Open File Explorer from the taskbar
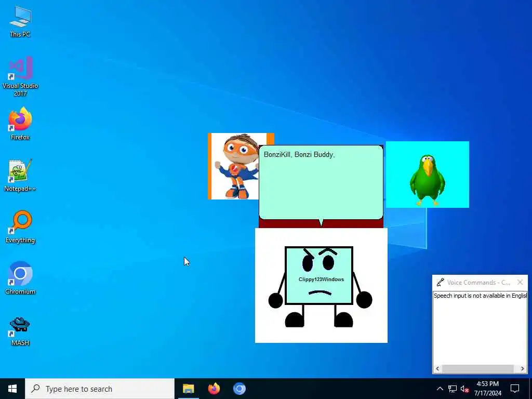Image resolution: width=532 pixels, height=399 pixels. click(188, 389)
